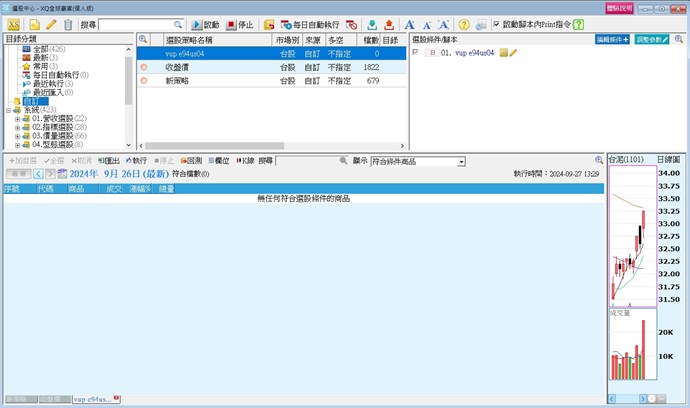This screenshot has height=408, width=690.
Task: Increase font size with the larger A icon
Action: tap(409, 24)
